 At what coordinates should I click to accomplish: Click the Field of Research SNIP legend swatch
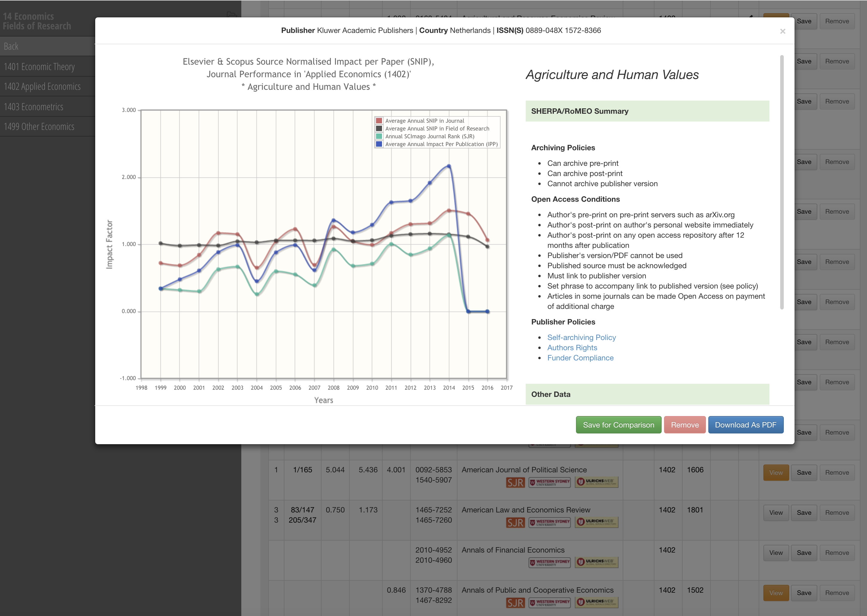[379, 129]
